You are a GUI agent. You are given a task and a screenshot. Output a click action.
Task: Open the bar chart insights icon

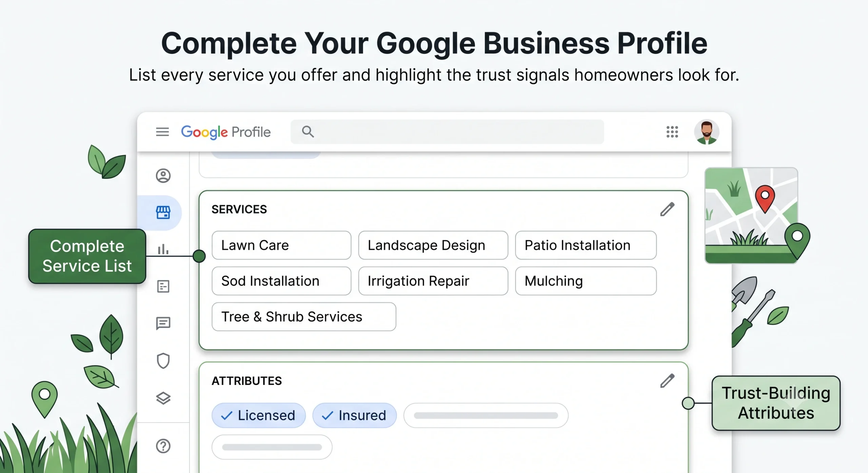(x=163, y=249)
